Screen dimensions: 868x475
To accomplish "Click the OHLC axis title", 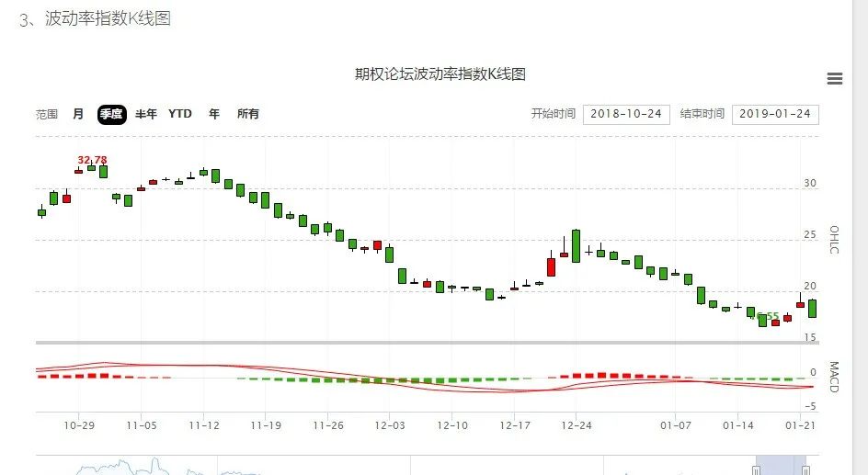I will coord(834,240).
